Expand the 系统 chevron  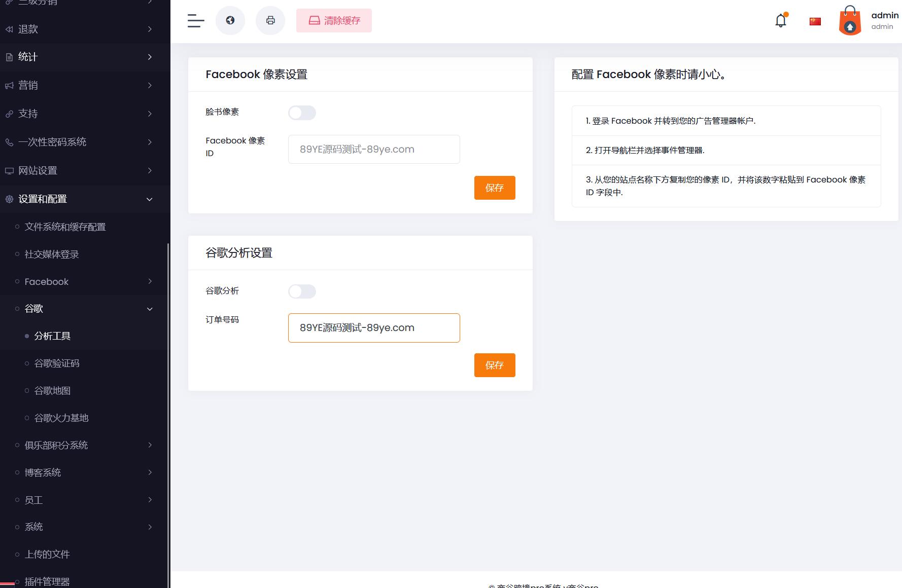pos(150,527)
